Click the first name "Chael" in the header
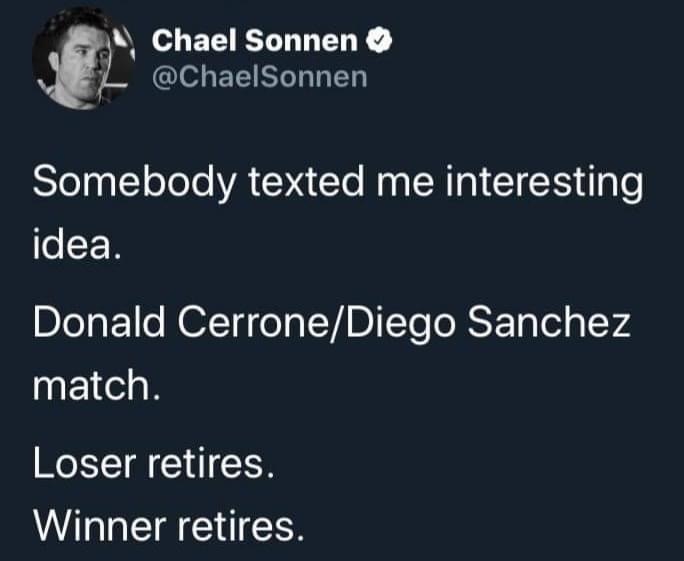The width and height of the screenshot is (684, 561). [193, 42]
